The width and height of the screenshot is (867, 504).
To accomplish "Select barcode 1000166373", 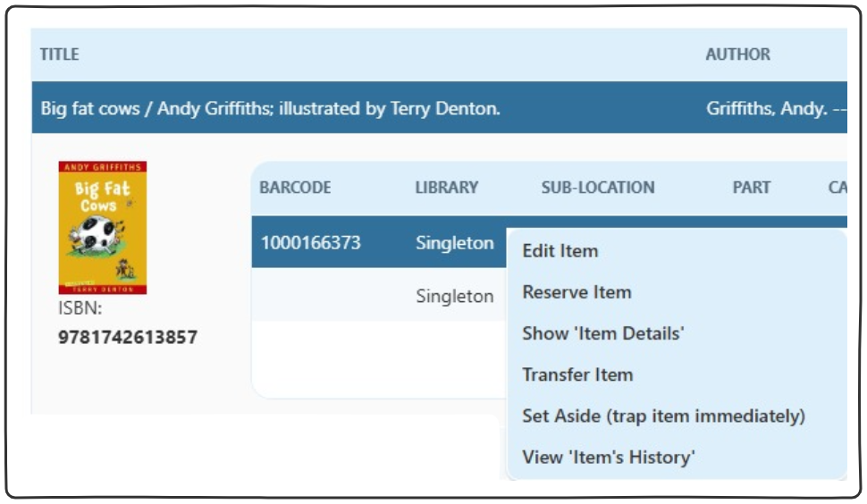I will coord(310,242).
